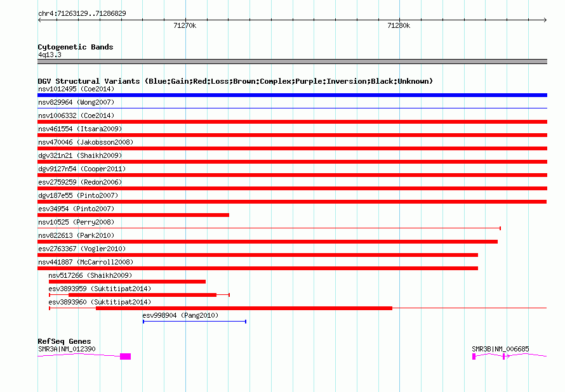Click the nsv1012495 (Coe2014) blue gain bar

click(292, 95)
